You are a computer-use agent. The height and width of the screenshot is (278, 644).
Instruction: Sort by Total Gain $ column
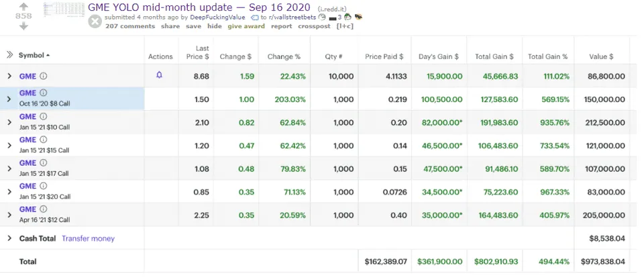494,57
